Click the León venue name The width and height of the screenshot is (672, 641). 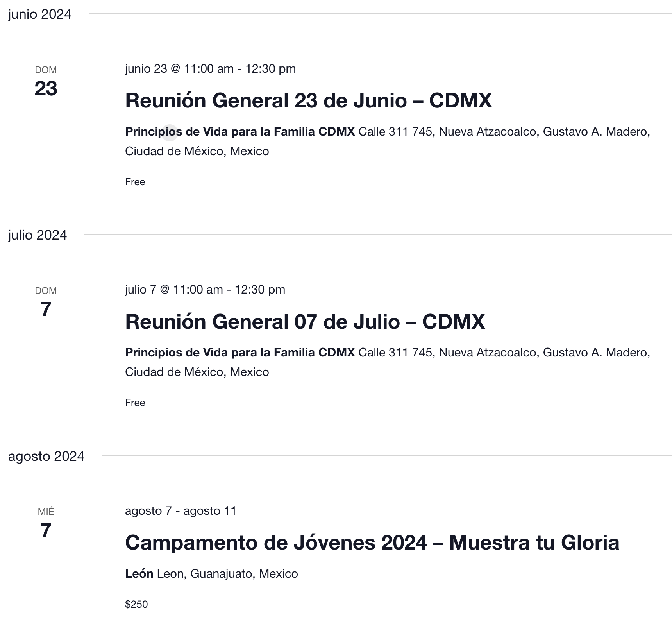(x=139, y=574)
